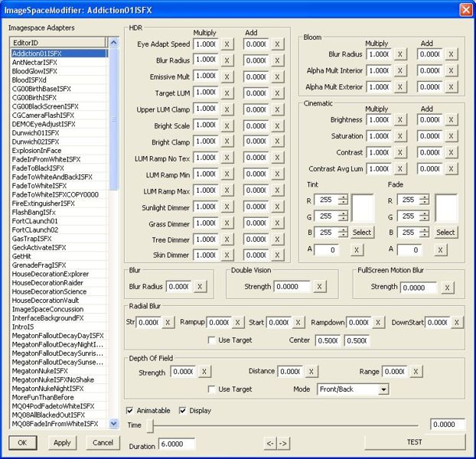Click X next to Tree Dimmer Add
Image resolution: width=476 pixels, height=459 pixels.
point(277,239)
